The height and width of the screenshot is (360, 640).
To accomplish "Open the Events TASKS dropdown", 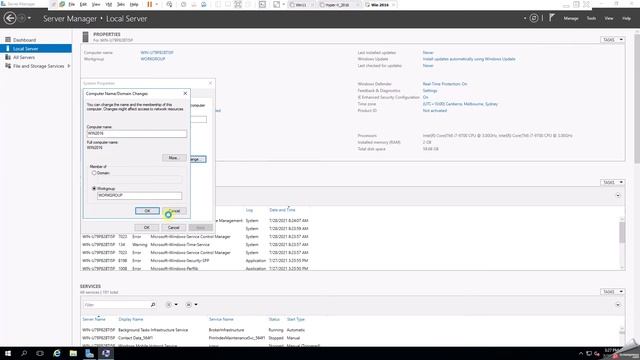I will point(612,182).
